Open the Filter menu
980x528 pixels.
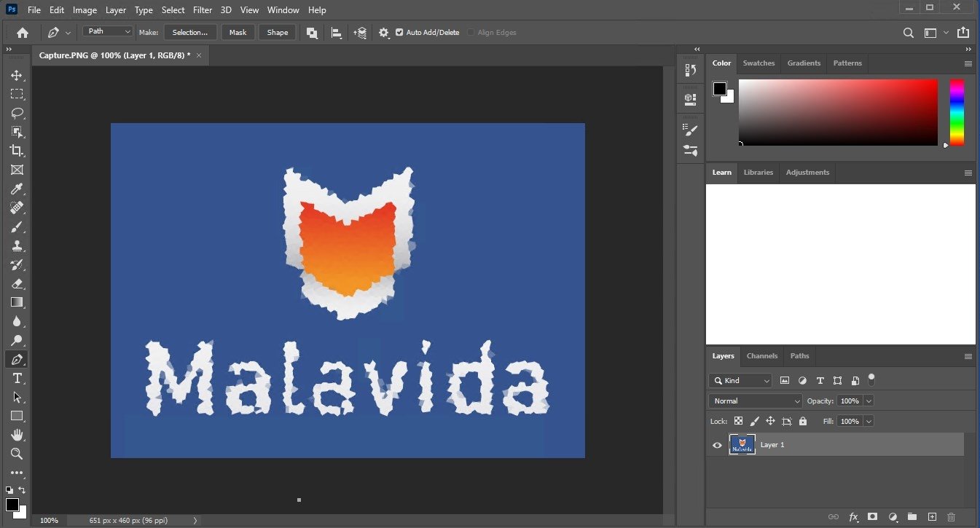pos(203,10)
